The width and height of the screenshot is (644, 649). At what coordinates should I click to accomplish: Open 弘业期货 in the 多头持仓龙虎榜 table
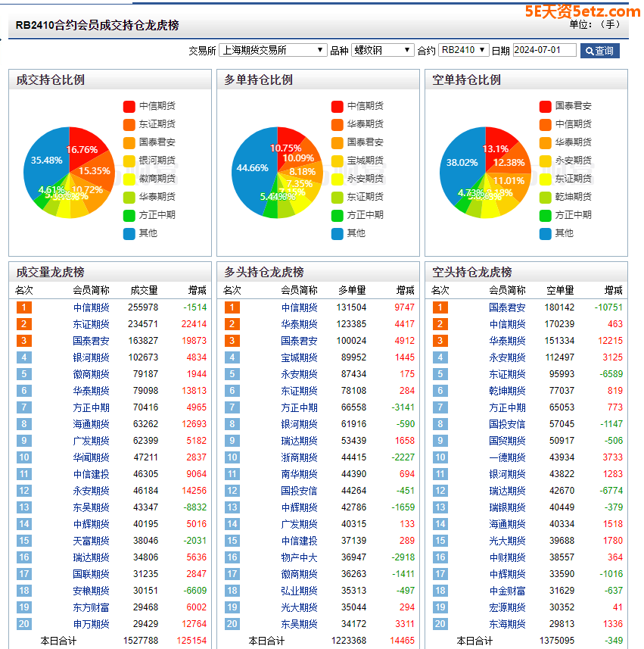300,591
